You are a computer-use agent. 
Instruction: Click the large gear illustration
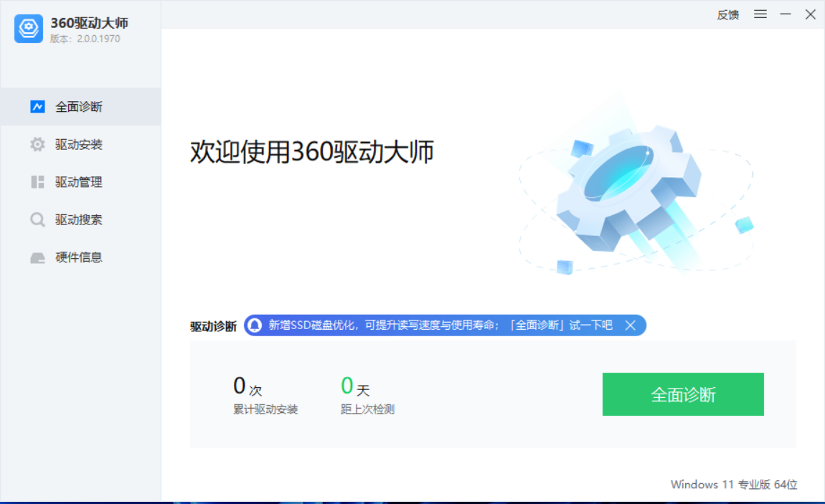click(628, 189)
